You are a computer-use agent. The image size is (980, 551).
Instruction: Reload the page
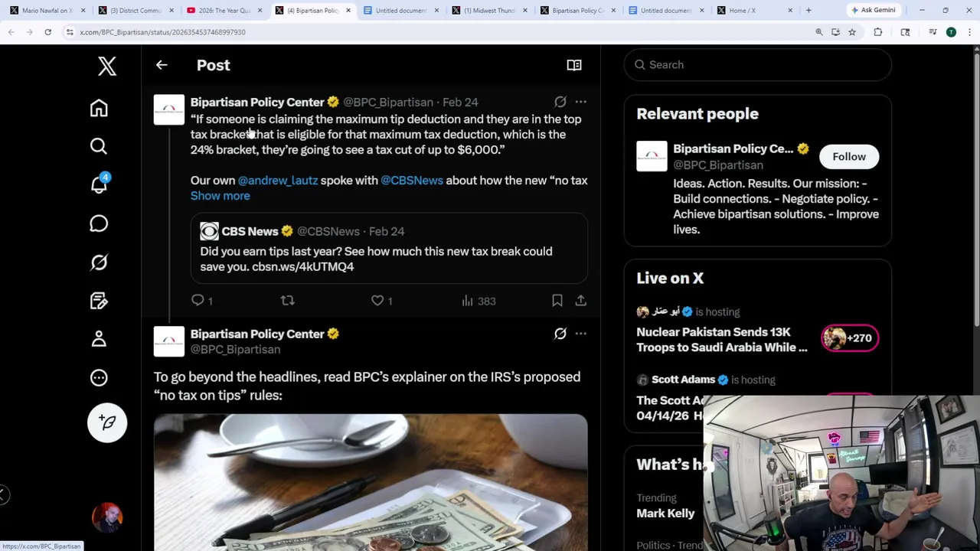coord(47,32)
